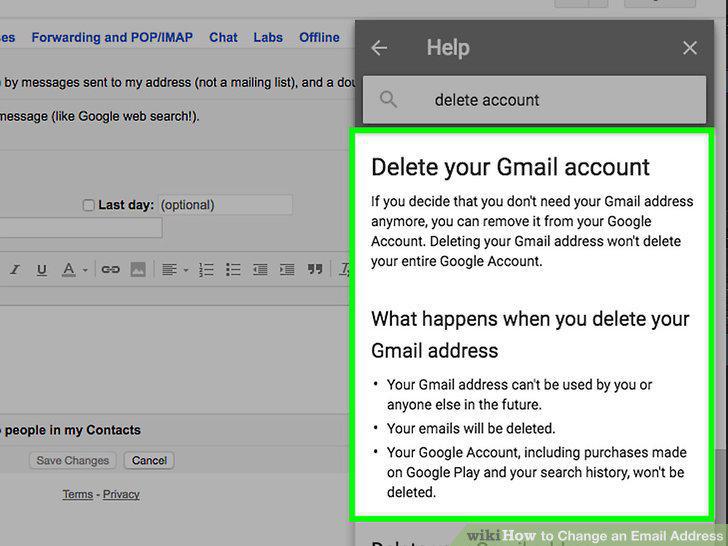Click the bullet 'Your emails will be deleted.'

pyautogui.click(x=471, y=428)
